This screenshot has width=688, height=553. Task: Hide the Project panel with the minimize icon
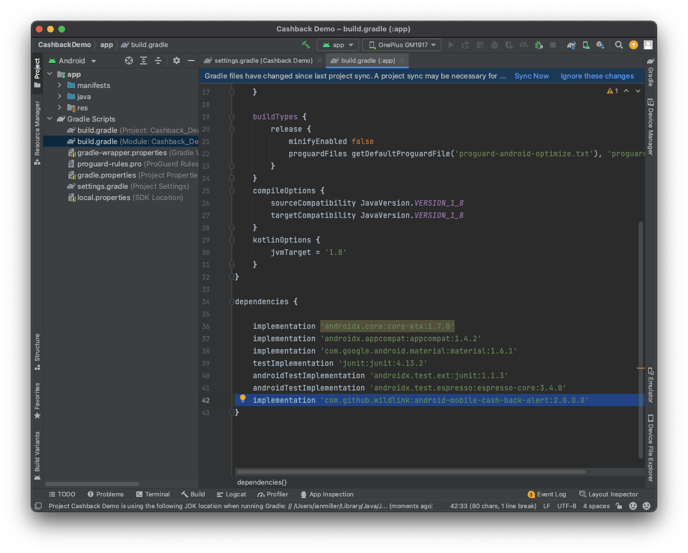(x=191, y=60)
